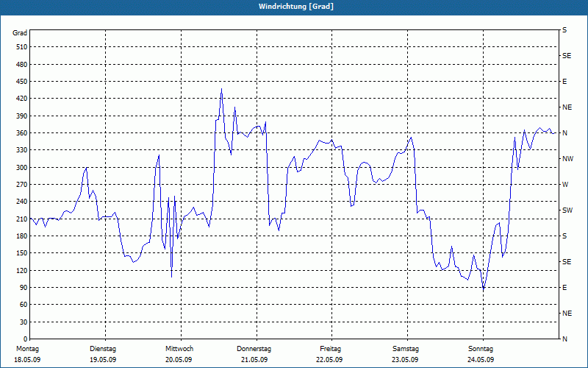
Task: Click the 'Donnerstag' day label
Action: [x=254, y=349]
